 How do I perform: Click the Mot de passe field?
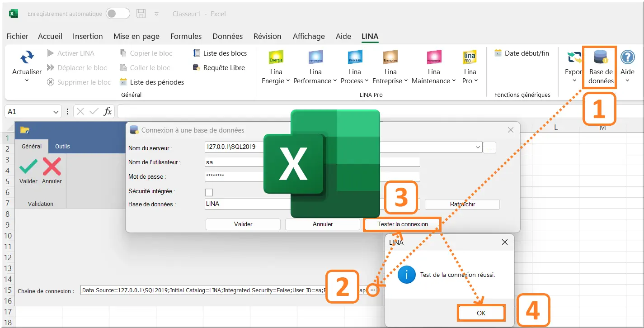pos(312,176)
